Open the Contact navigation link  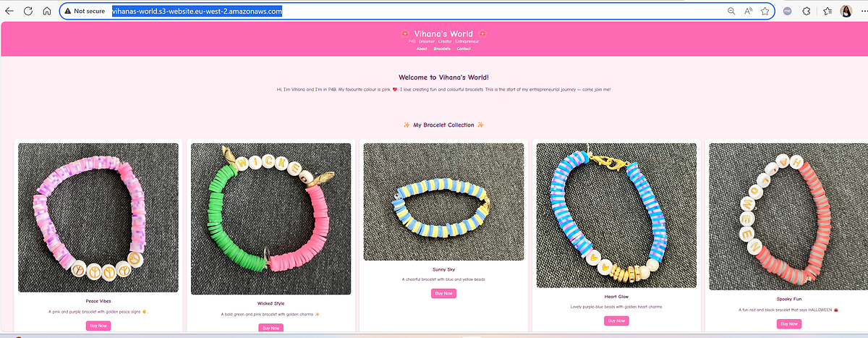tap(464, 48)
